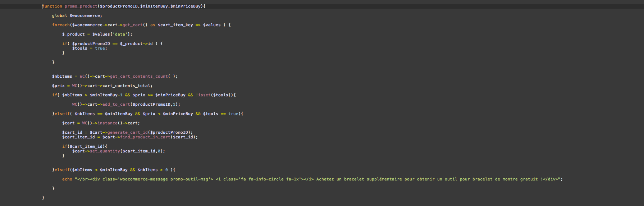Viewport: 644px width, 206px height.
Task: Click the foreach keyword
Action: [x=61, y=25]
